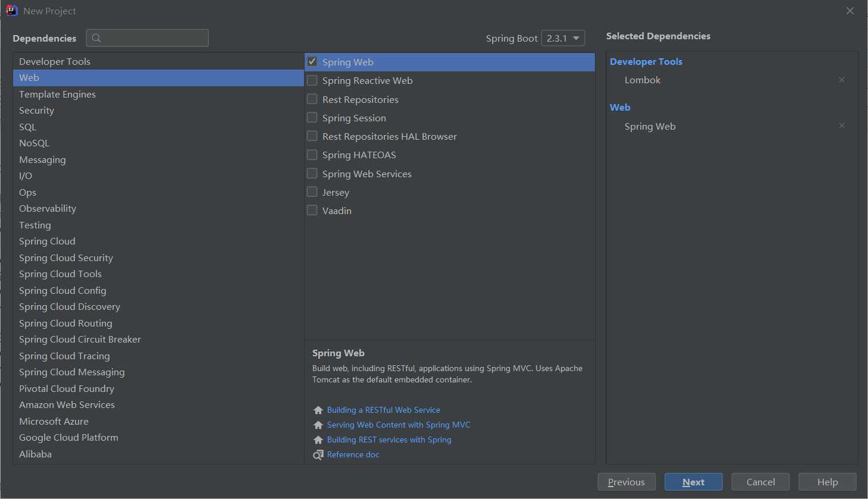Open Building a RESTful Web Service guide
This screenshot has width=868, height=499.
click(x=384, y=410)
